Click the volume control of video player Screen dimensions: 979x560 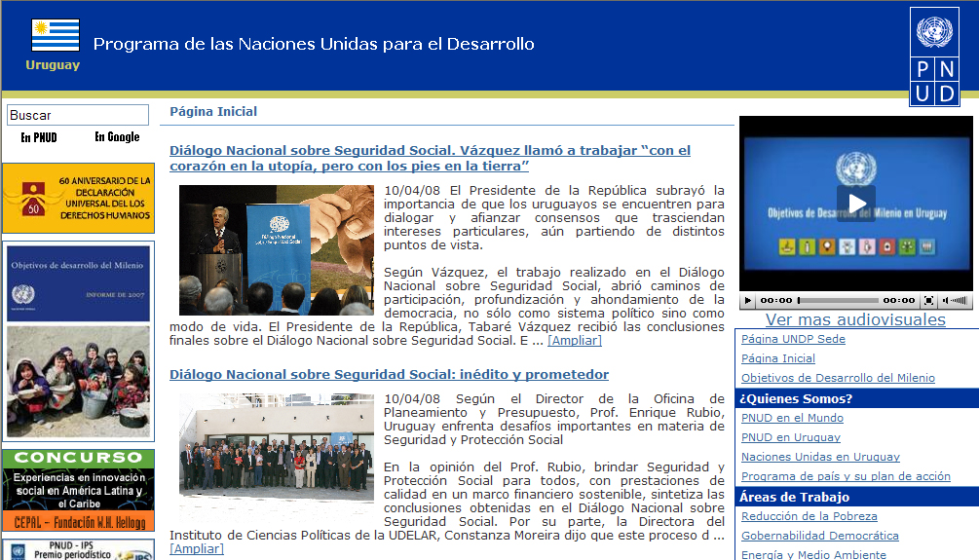click(x=958, y=301)
